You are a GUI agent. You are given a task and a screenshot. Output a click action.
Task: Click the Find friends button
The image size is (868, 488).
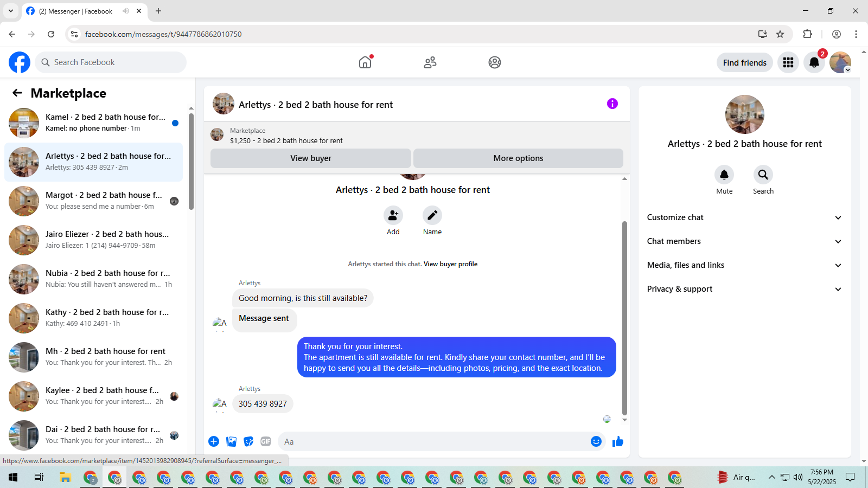pos(745,62)
